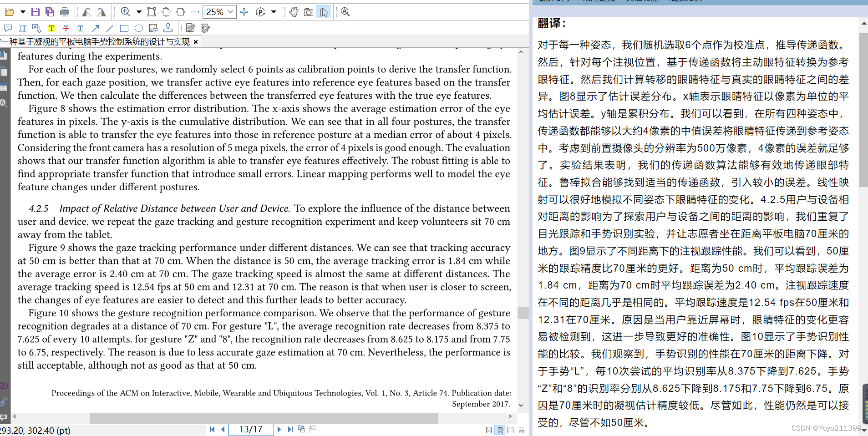Viewport: 868px width, 436px height.
Task: Open the page thumbnails sidebar panel
Action: point(4,72)
